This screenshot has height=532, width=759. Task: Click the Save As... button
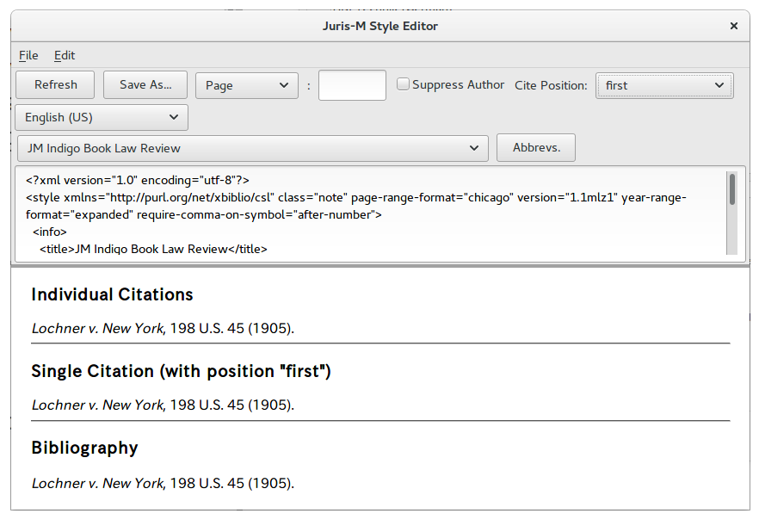(145, 85)
